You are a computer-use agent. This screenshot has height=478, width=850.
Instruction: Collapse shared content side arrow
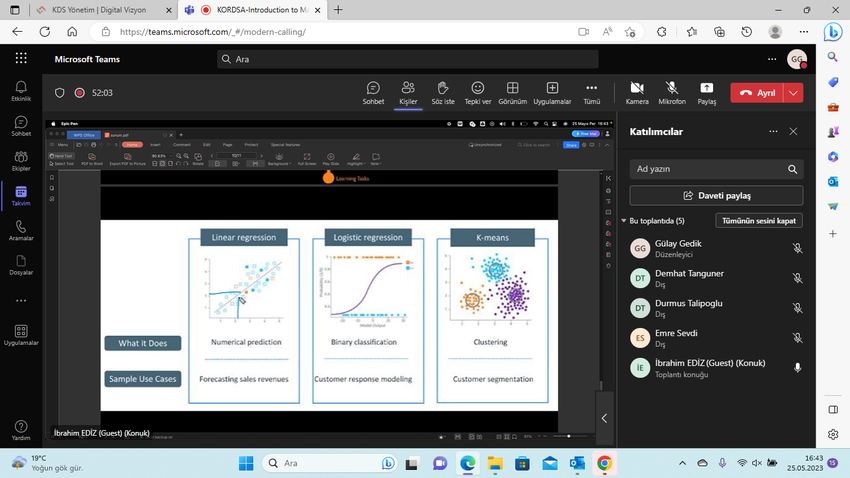coord(604,418)
